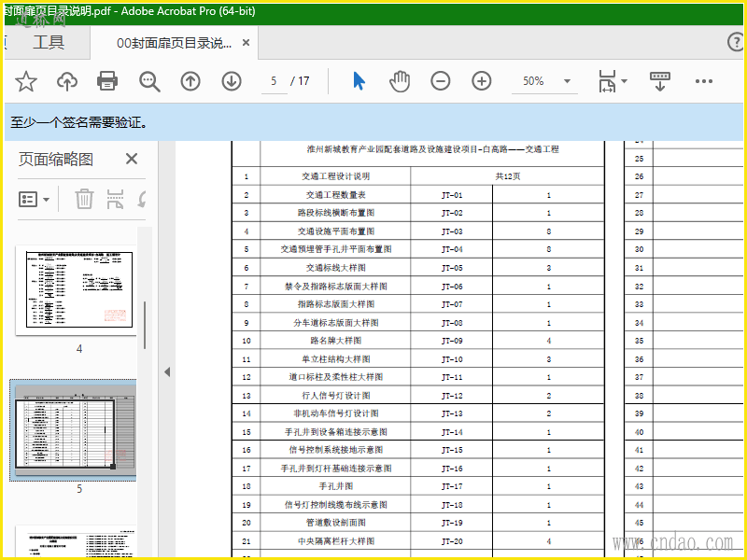Switch to the 工具 tab
This screenshot has width=747, height=560.
point(49,42)
